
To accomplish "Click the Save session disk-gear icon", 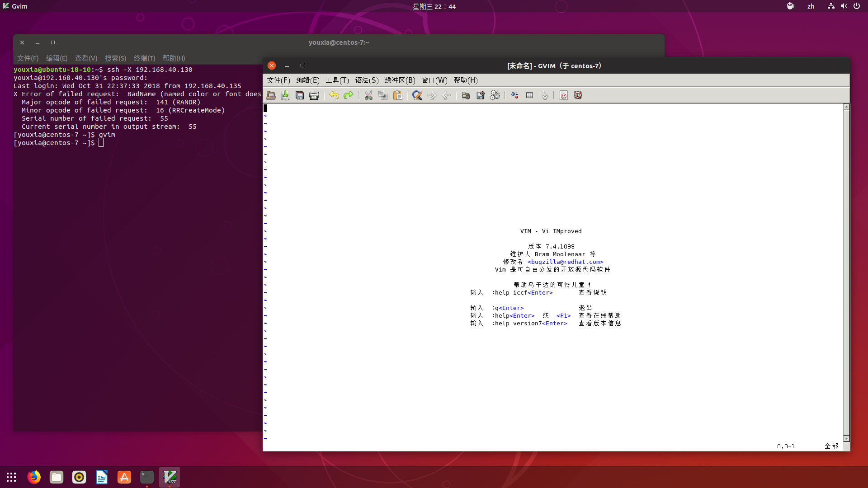I will [x=481, y=95].
